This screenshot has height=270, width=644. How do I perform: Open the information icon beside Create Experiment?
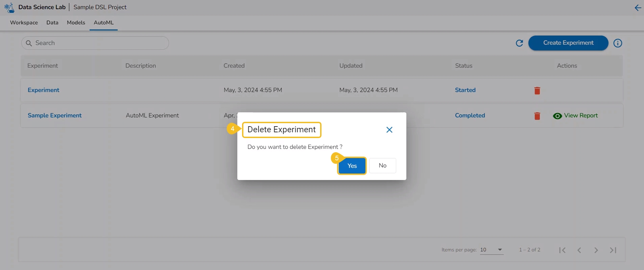(618, 43)
